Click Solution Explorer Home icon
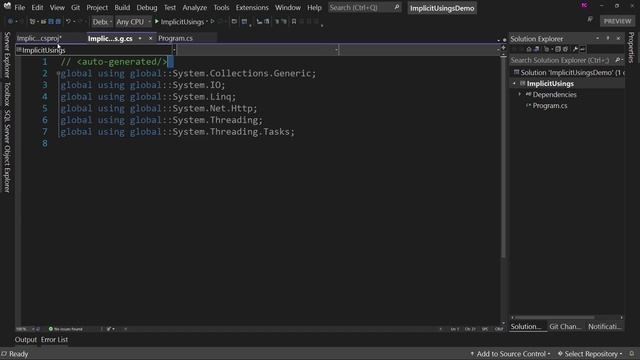Screen dimensions: 640x360 coord(529,49)
